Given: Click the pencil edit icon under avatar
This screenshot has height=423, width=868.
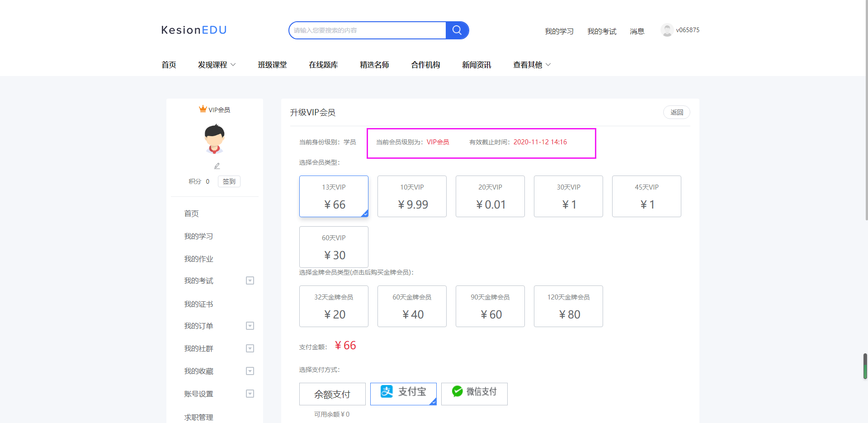Looking at the screenshot, I should (x=217, y=166).
